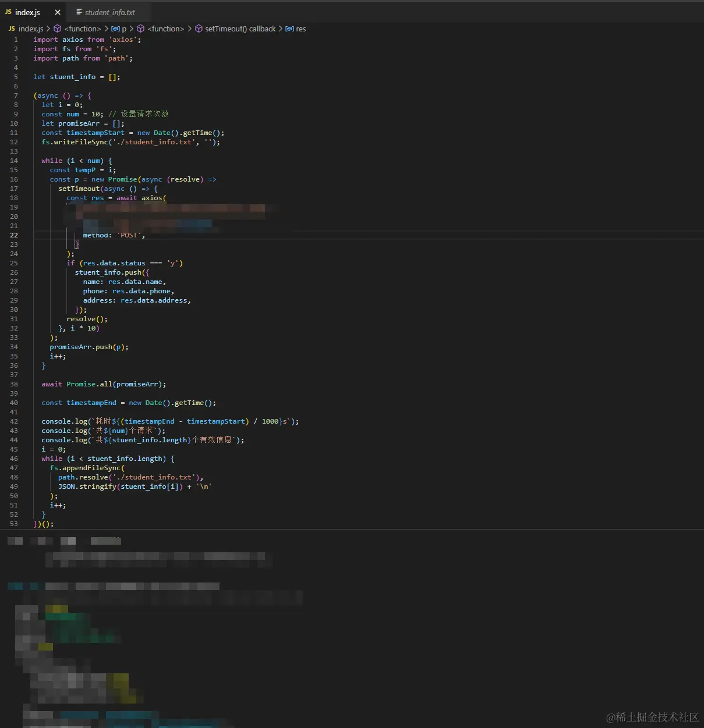
Task: Click 'appendFileSync' on line 47
Action: tap(91, 468)
